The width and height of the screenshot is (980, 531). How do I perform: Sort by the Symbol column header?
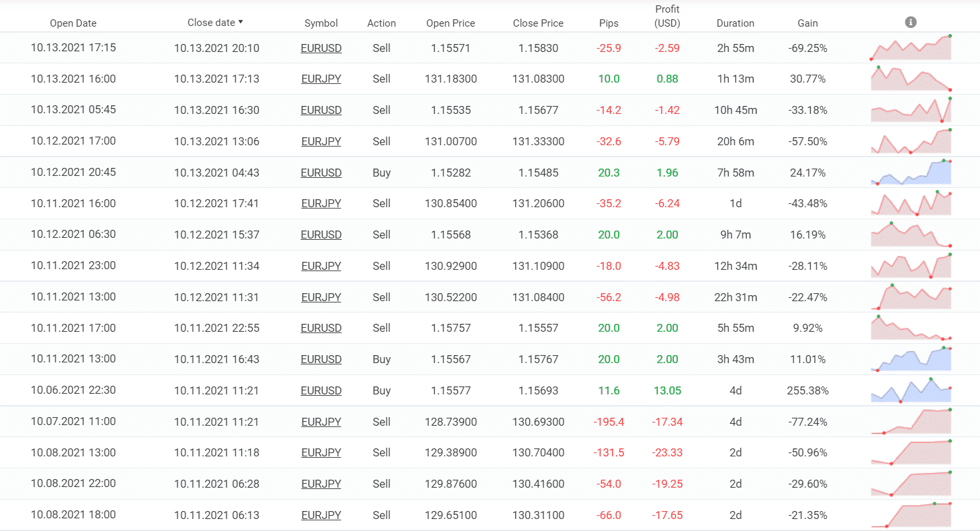[x=321, y=23]
